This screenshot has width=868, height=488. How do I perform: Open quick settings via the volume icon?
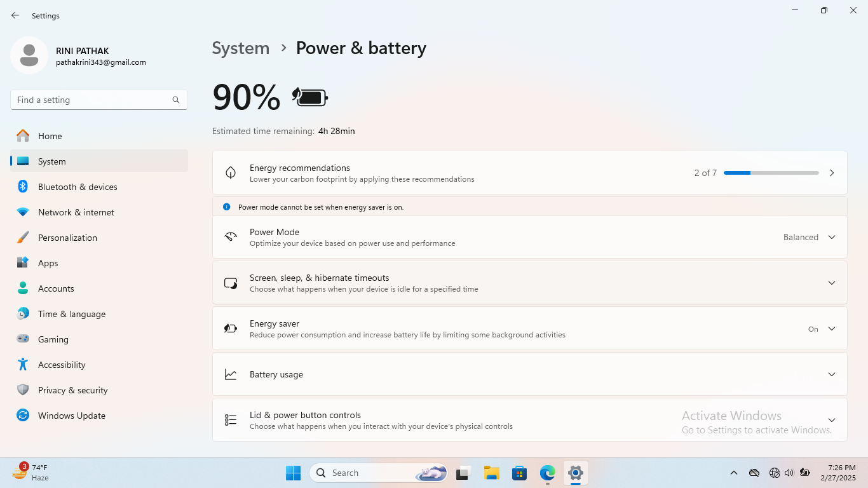pyautogui.click(x=789, y=473)
